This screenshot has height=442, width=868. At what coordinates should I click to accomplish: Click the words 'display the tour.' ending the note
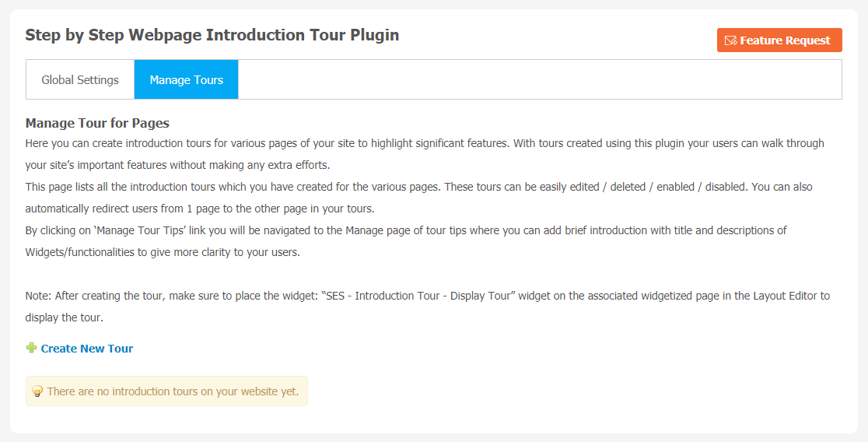click(x=65, y=318)
